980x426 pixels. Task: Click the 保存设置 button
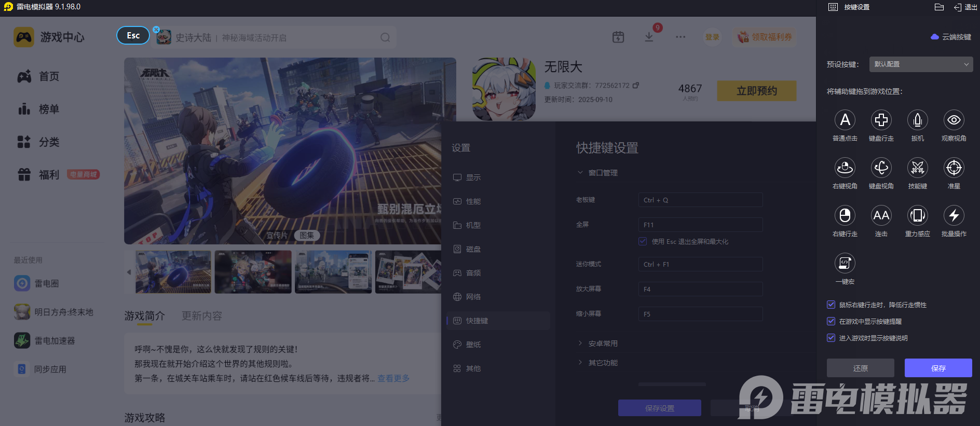[660, 408]
